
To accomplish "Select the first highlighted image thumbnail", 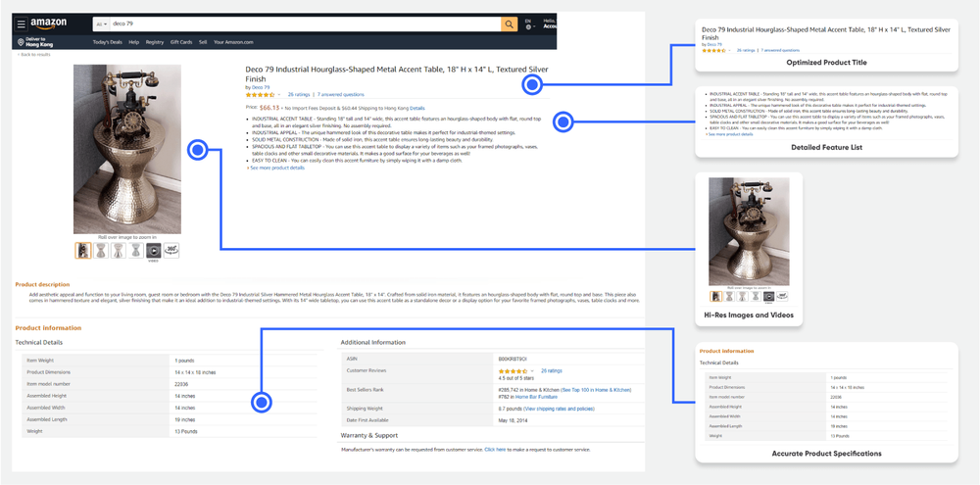I will (82, 251).
